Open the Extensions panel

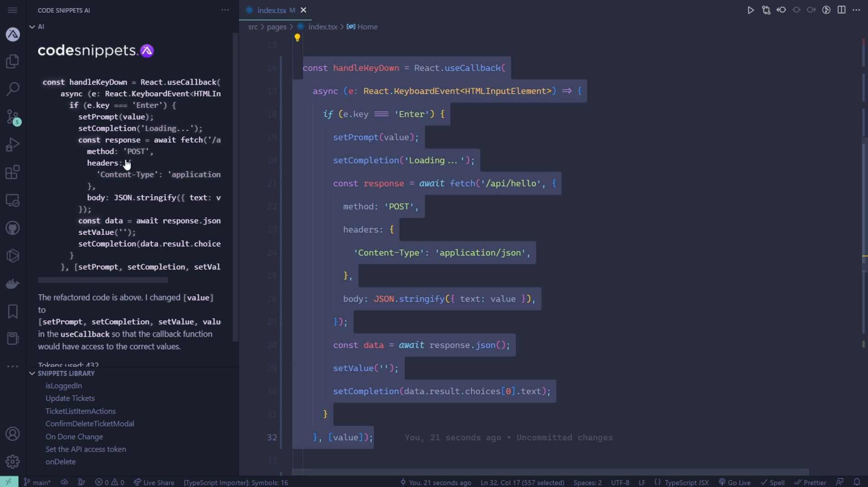(12, 172)
